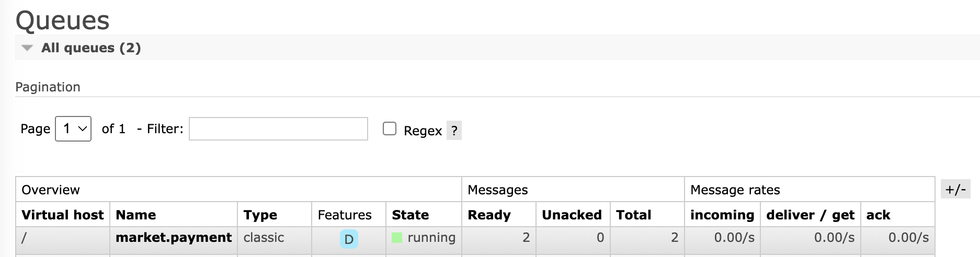Focus the Filter text field

(x=278, y=128)
